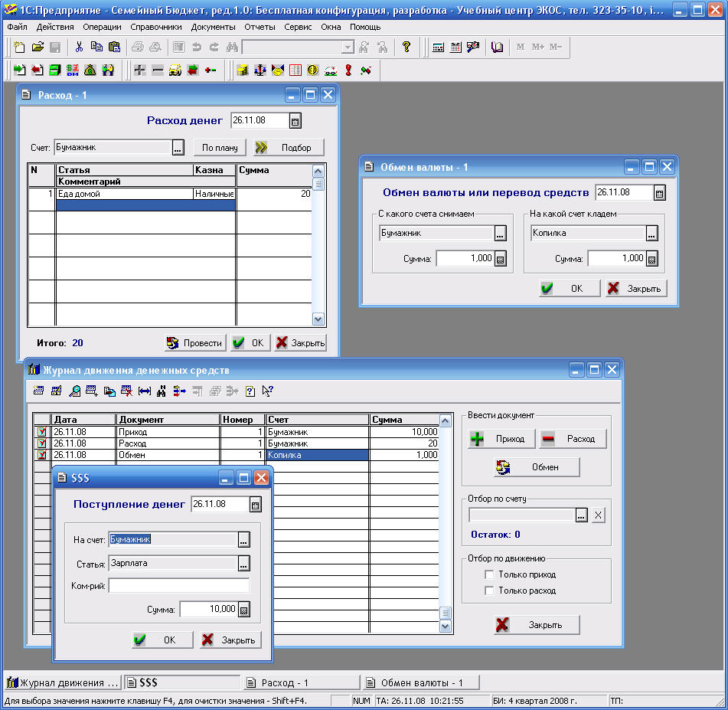
Task: Switch to Обмен валюты - 1 window tab
Action: point(421,682)
